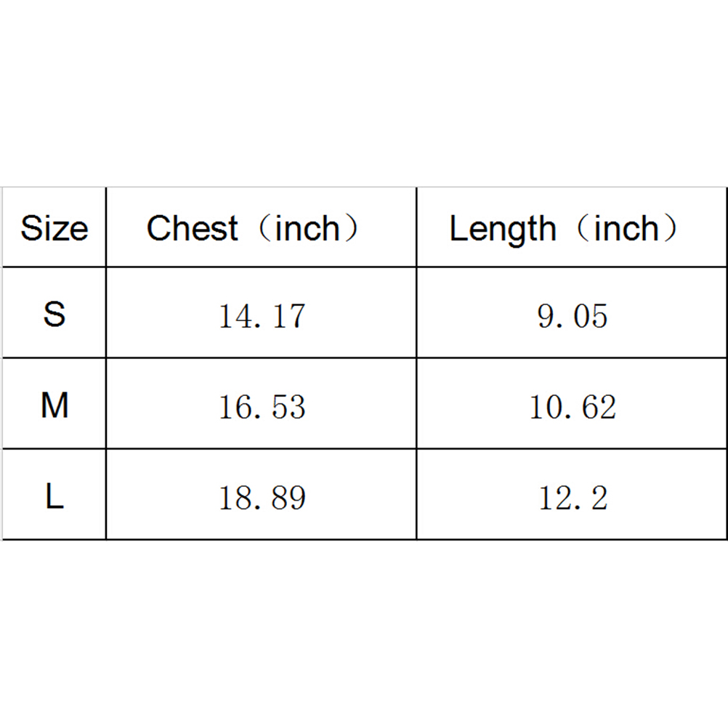The height and width of the screenshot is (728, 728).
Task: Select the word Length in the header
Action: click(x=502, y=228)
